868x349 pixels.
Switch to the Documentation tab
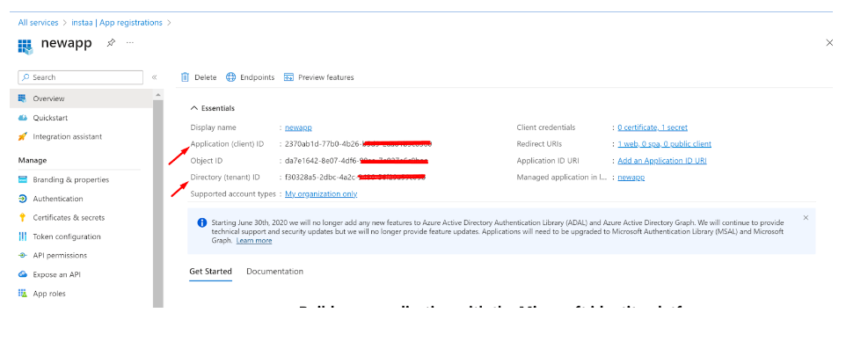[274, 272]
